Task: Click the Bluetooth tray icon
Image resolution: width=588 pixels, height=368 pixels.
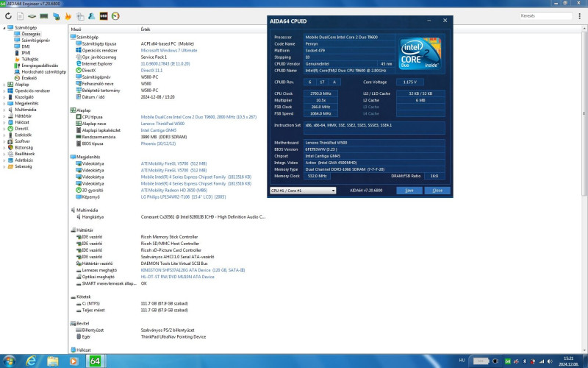Action: coord(524,361)
